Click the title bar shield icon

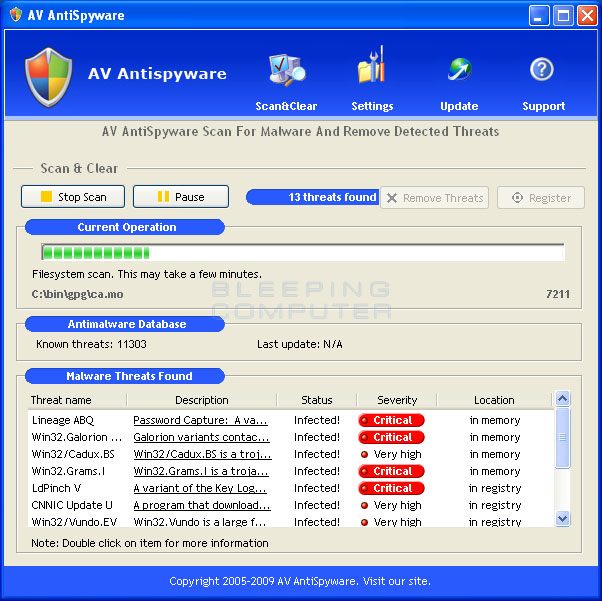[x=16, y=15]
